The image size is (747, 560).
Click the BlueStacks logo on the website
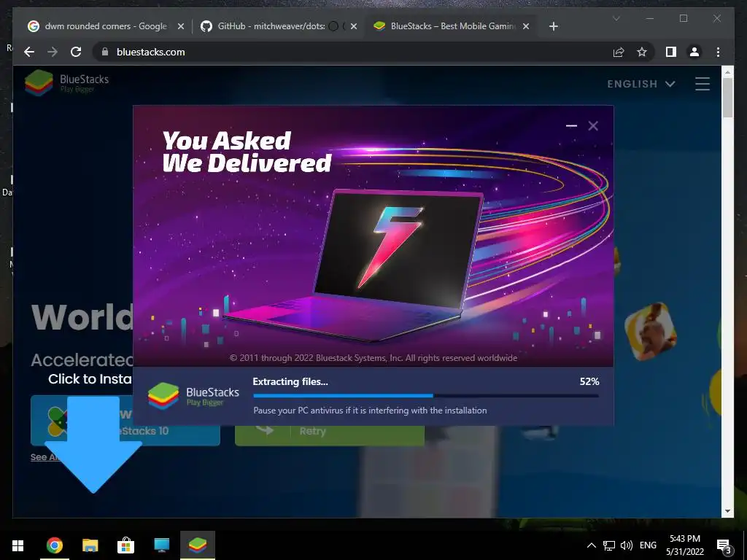point(66,83)
